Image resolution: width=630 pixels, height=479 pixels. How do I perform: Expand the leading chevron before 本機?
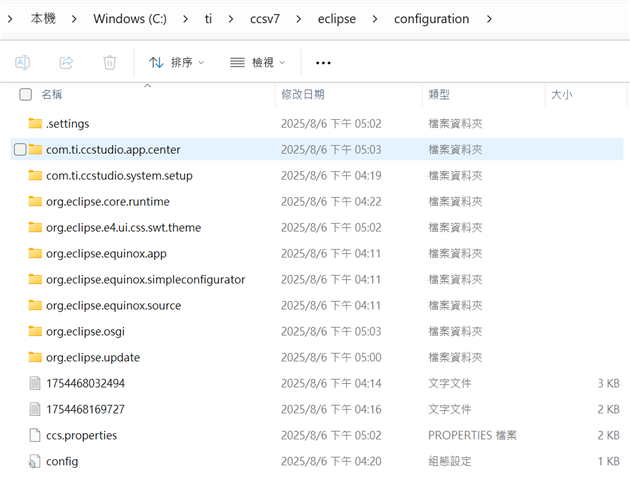10,19
